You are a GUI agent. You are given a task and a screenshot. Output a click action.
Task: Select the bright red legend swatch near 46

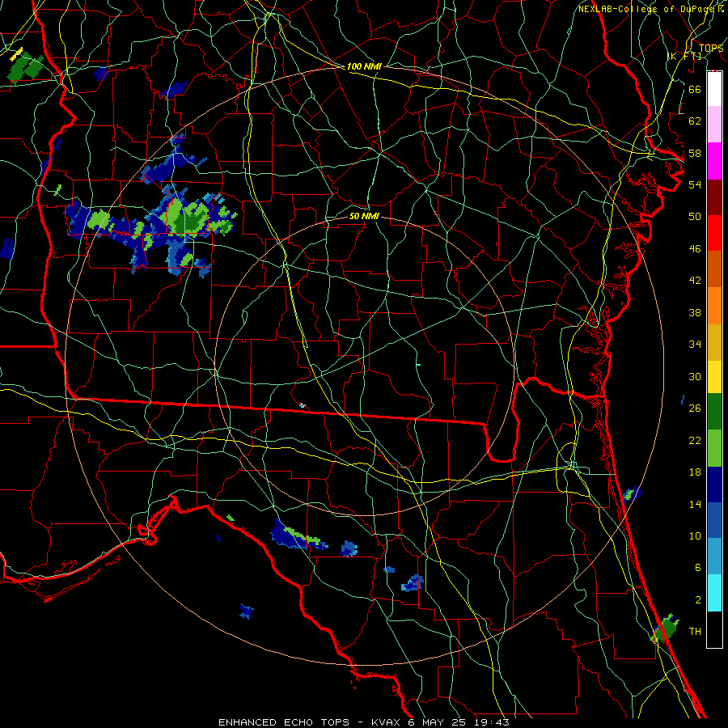pos(714,233)
